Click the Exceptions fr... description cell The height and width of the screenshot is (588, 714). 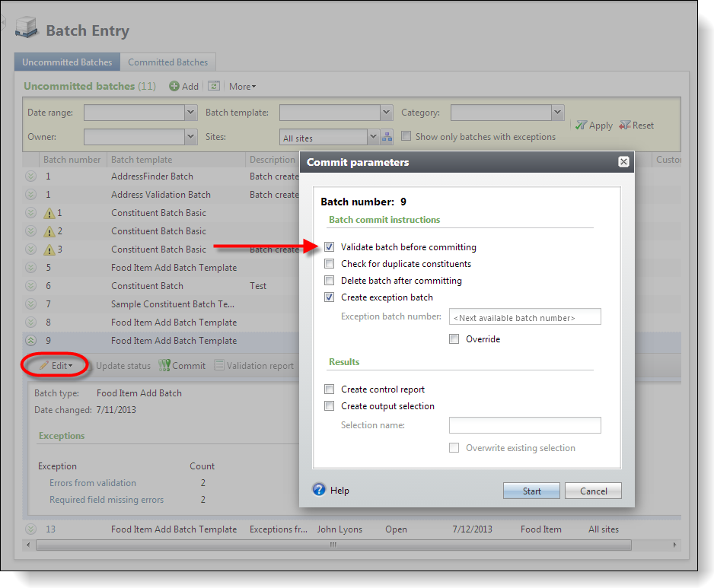click(279, 529)
